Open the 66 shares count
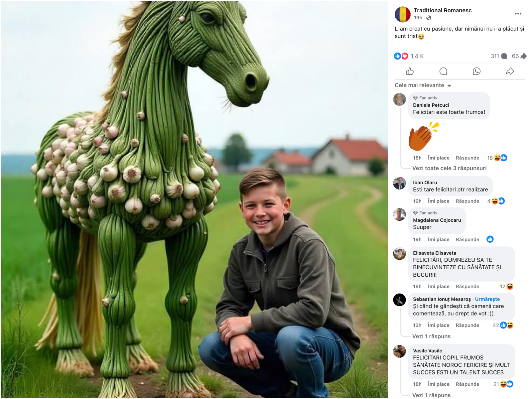This screenshot has width=532, height=399. (519, 56)
